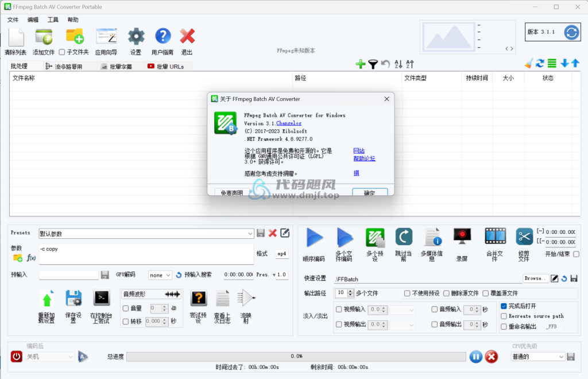Viewport: 588px width, 379px height.
Task: Open the 编码后 关机 dropdown
Action: (49, 357)
